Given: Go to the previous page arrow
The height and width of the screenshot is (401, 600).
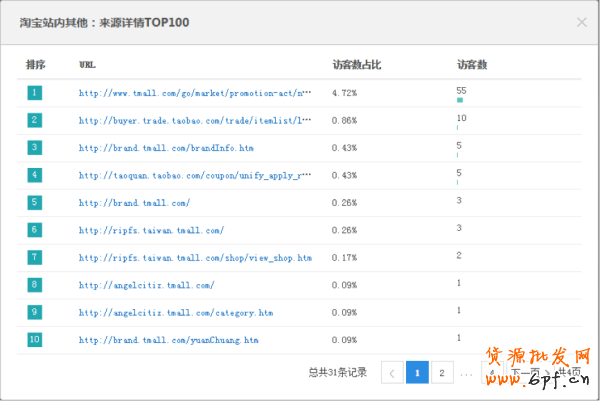Looking at the screenshot, I should (x=392, y=373).
